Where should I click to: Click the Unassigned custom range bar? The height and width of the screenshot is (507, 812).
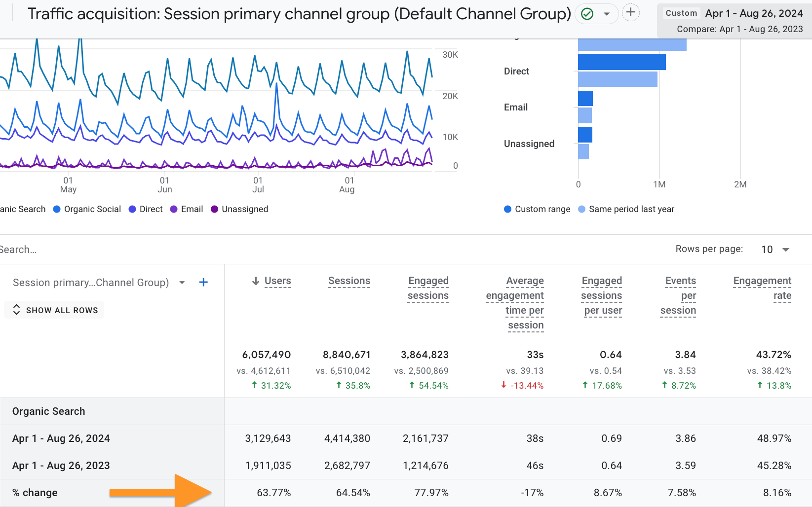click(x=585, y=135)
